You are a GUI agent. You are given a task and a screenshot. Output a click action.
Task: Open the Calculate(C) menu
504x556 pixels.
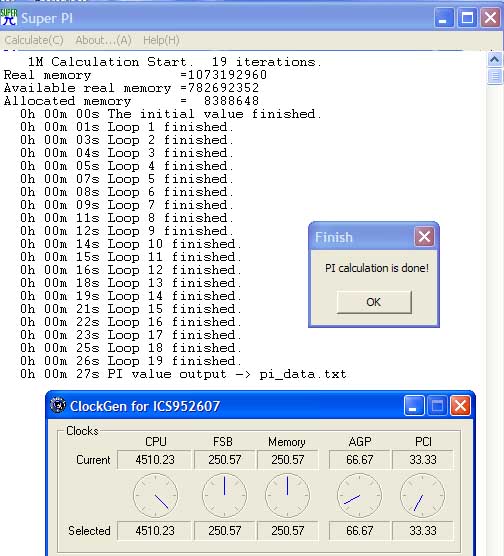pyautogui.click(x=34, y=40)
